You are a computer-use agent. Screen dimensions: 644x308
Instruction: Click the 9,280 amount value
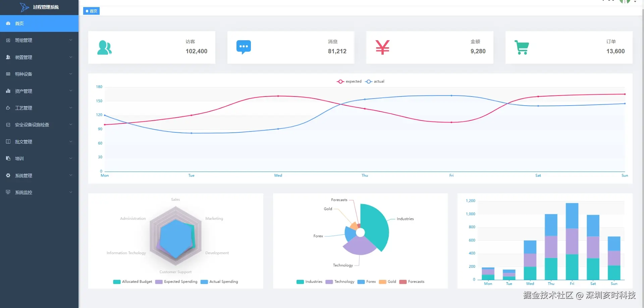(478, 51)
